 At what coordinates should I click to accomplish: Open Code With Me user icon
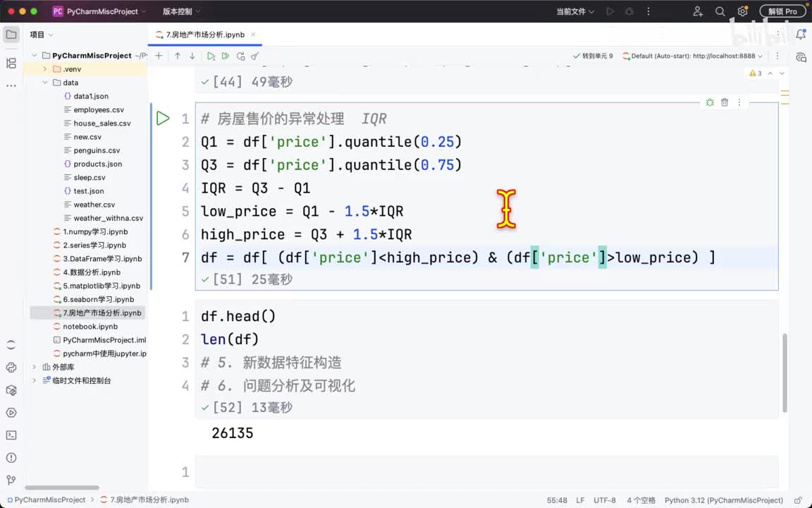click(698, 11)
